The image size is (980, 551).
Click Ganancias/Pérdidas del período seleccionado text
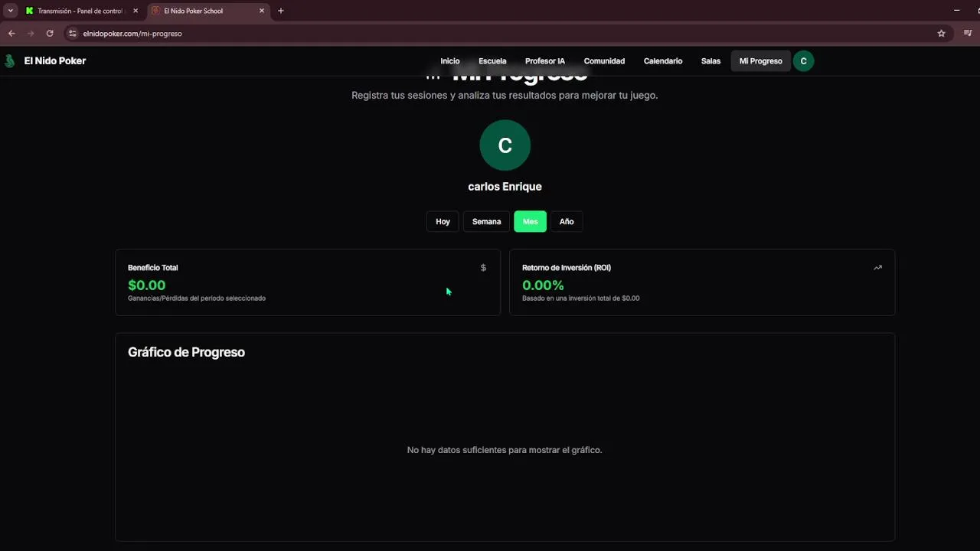(x=197, y=298)
